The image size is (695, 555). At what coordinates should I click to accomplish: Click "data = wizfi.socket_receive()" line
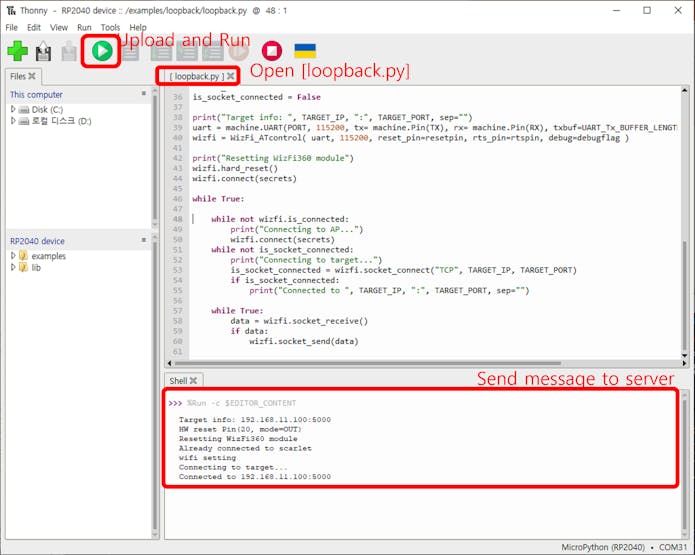(x=299, y=321)
